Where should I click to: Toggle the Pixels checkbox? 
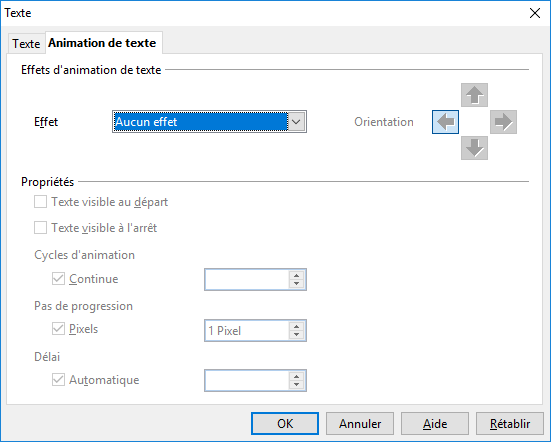58,329
